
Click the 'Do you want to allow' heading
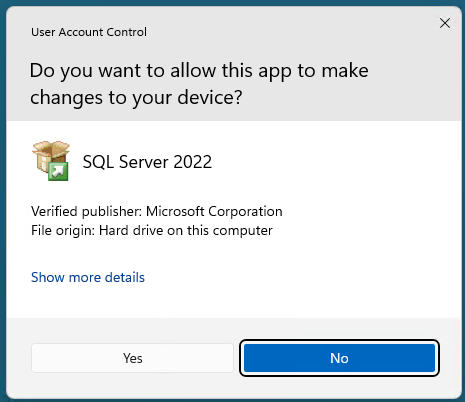199,84
